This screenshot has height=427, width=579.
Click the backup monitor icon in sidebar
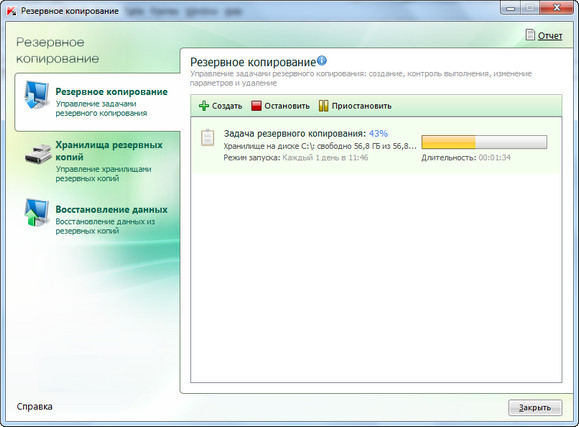[x=37, y=95]
